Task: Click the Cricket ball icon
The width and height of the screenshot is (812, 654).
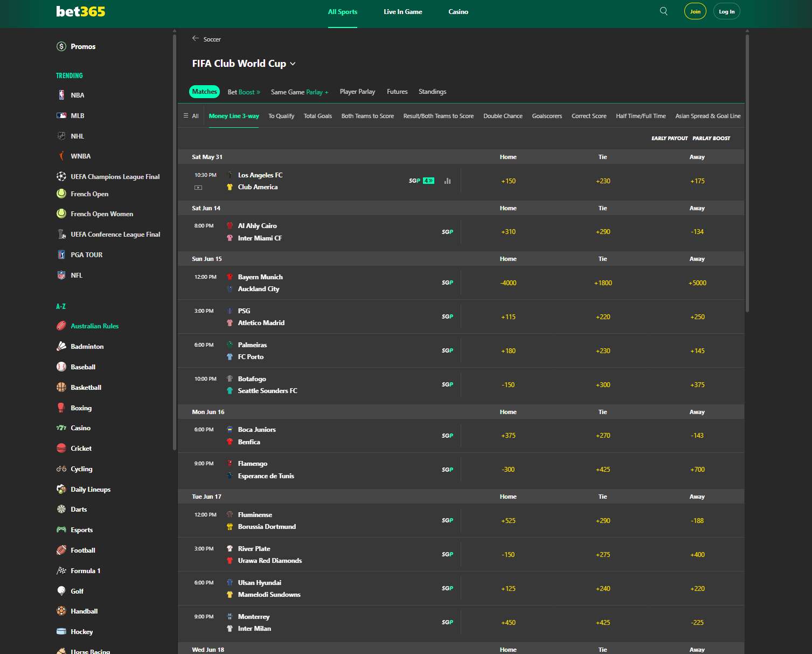Action: coord(61,448)
